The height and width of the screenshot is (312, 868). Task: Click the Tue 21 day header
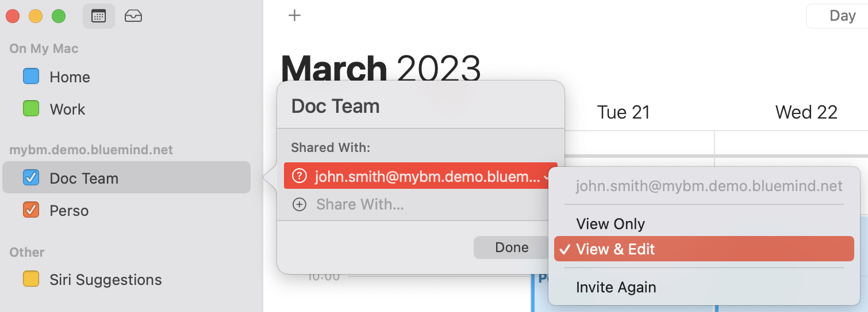pos(623,112)
